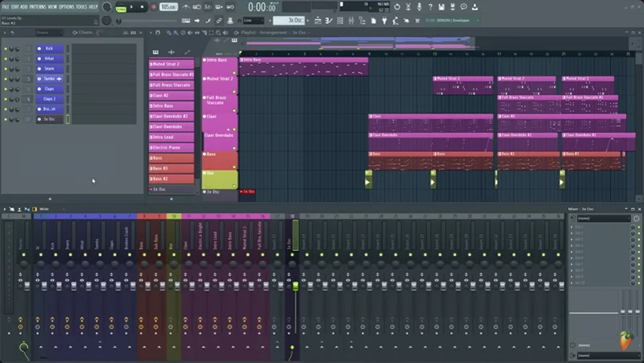Save project with the floppy disk icon
Viewport: 644px width, 363px height.
coord(441,7)
